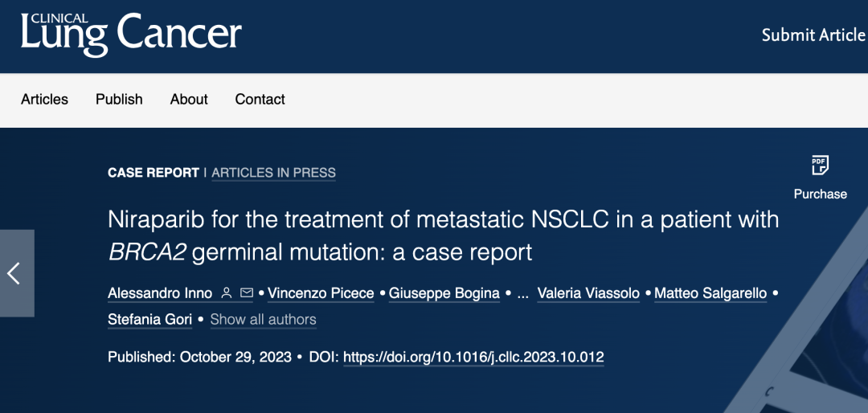Click author Matteo Salgarello
Image resolution: width=868 pixels, height=413 pixels.
710,293
